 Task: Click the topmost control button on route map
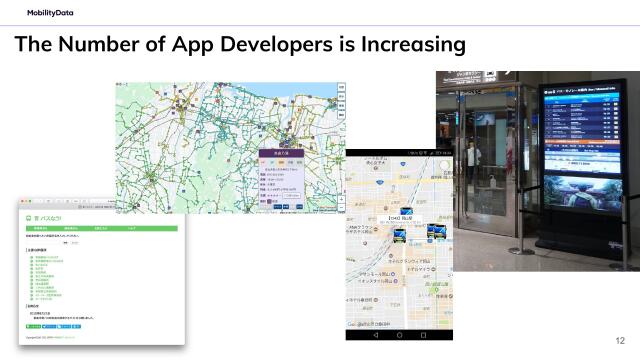point(341,87)
